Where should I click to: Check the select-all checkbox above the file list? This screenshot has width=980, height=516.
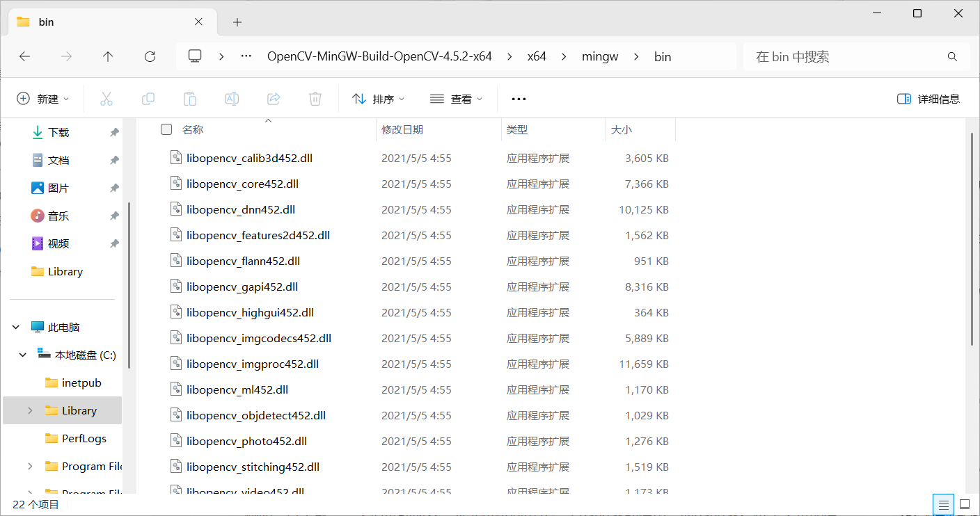pyautogui.click(x=166, y=129)
